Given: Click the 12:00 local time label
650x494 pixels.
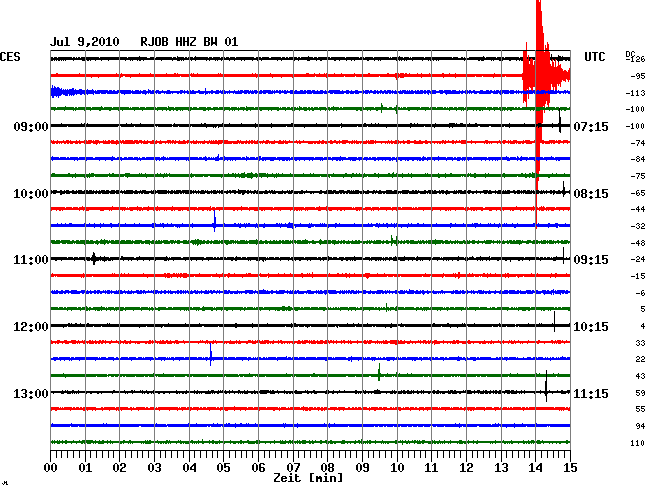Looking at the screenshot, I should (31, 327).
